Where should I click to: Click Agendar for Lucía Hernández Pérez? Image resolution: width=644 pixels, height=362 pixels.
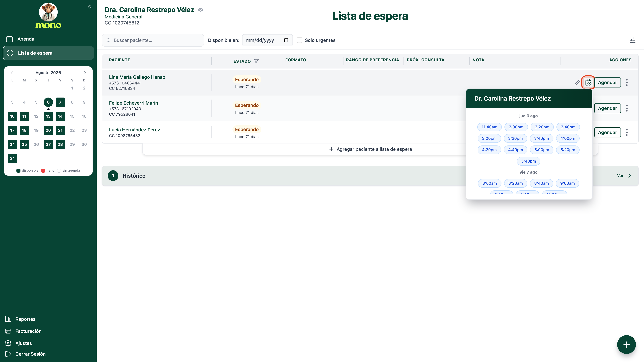coord(607,132)
